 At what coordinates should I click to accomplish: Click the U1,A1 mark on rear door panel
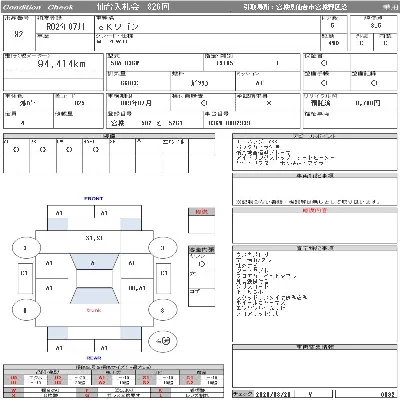[x=137, y=288]
